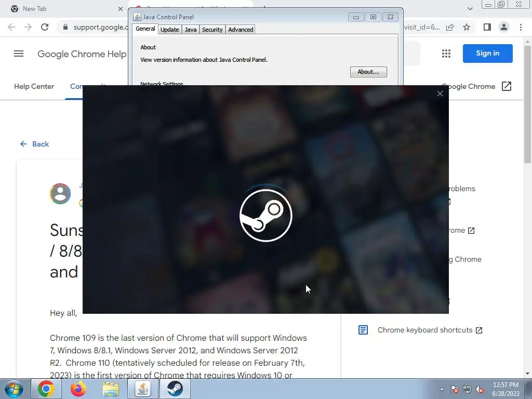Image resolution: width=532 pixels, height=399 pixels.
Task: Launch Firefox from the taskbar
Action: 78,389
